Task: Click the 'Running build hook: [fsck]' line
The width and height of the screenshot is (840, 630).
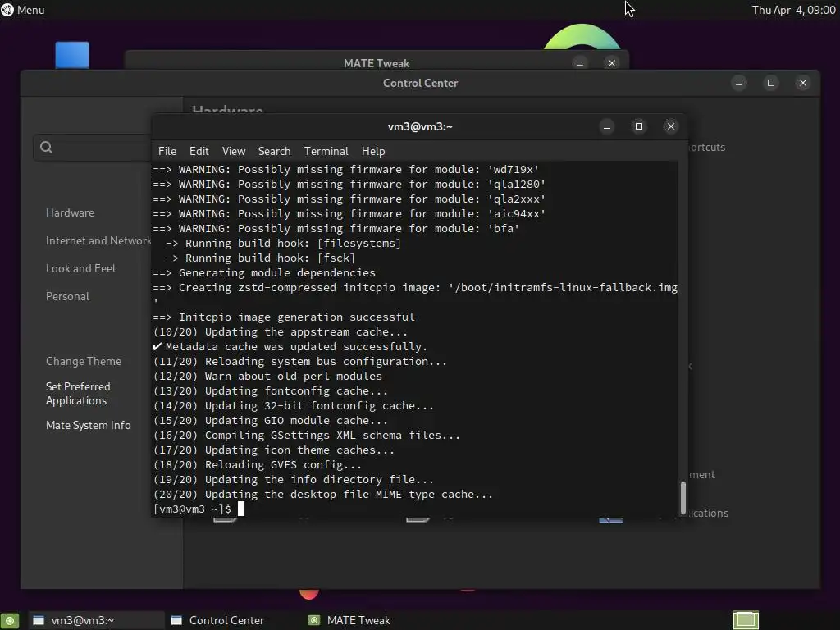Action: 260,258
